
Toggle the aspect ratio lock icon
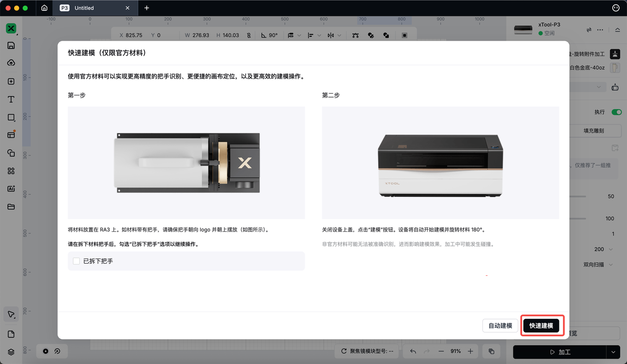(x=249, y=35)
